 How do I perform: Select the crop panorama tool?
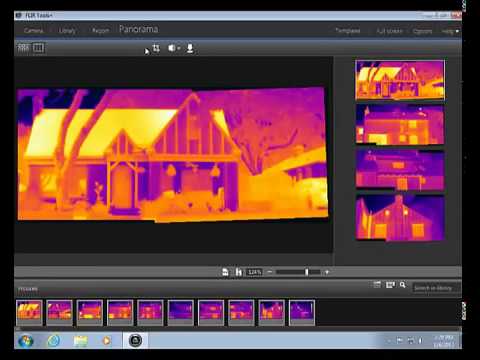point(156,48)
